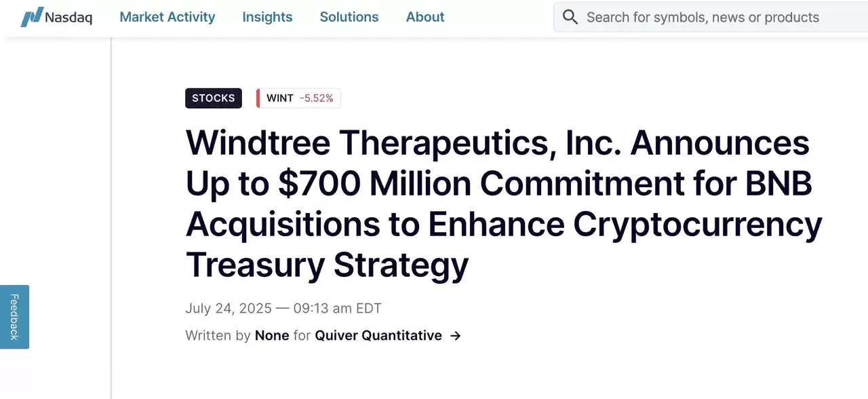Open the Insights menu
The width and height of the screenshot is (868, 399).
click(267, 17)
